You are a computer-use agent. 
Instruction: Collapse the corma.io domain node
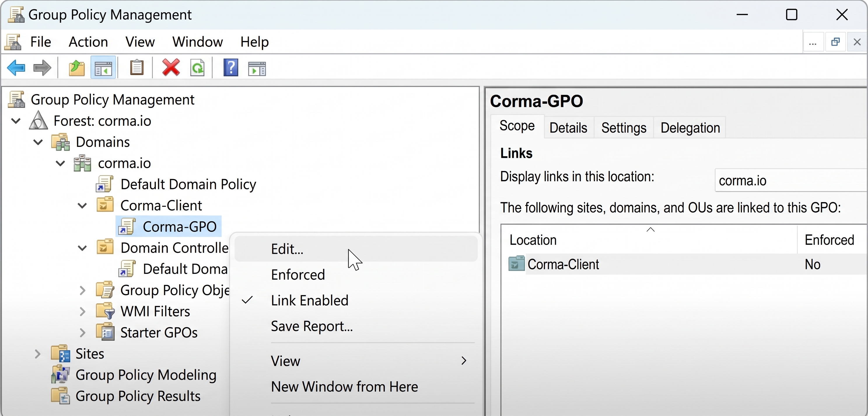tap(60, 163)
